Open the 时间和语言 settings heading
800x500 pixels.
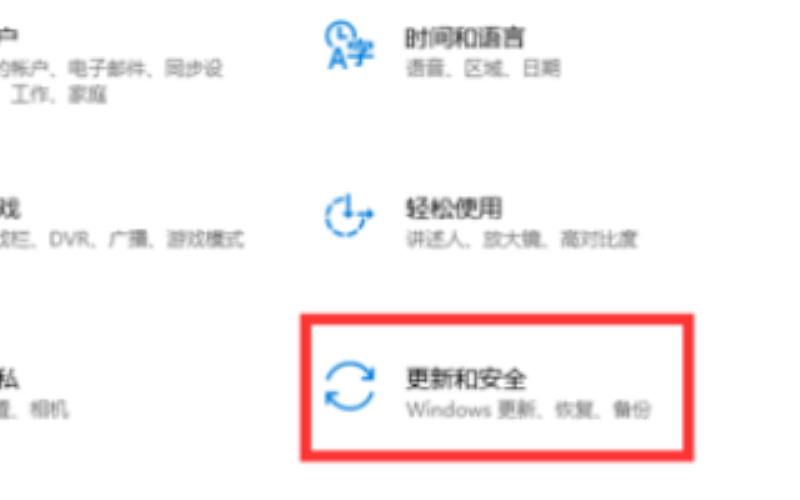coord(465,38)
